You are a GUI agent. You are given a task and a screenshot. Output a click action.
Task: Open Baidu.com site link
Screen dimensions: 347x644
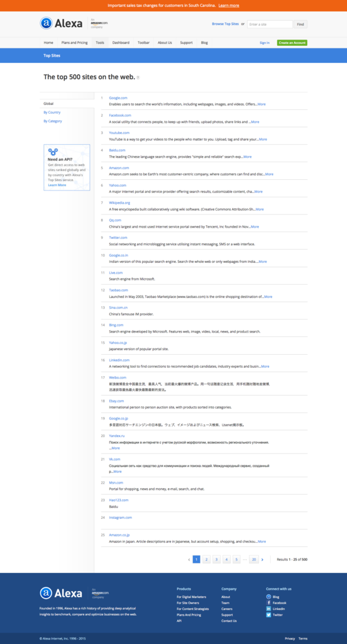click(x=117, y=150)
